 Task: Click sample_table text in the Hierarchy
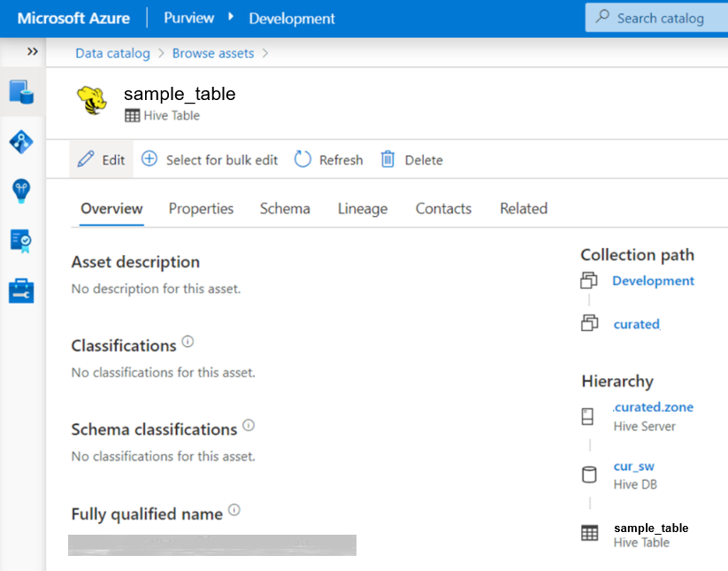click(x=651, y=528)
